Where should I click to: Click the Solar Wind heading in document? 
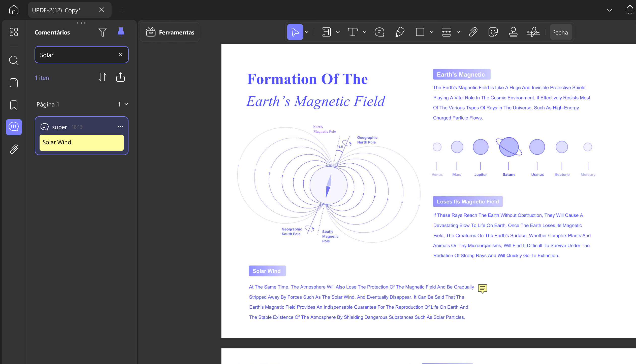click(x=267, y=271)
